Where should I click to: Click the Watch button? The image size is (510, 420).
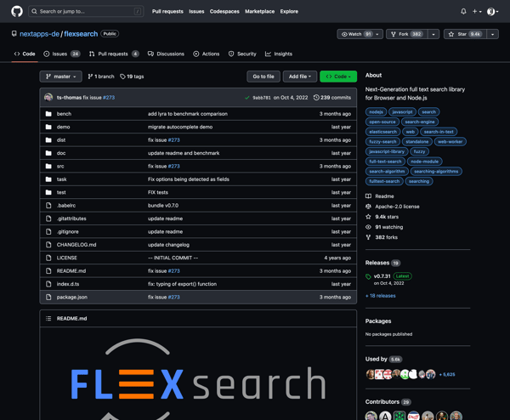(x=355, y=34)
